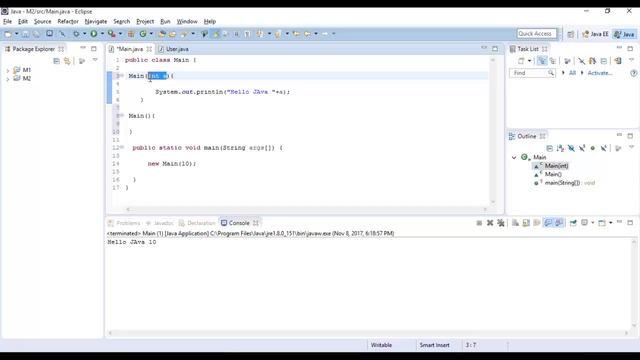Toggle Show Console on standard output change
Screen dimensions: 640x360
point(548,223)
